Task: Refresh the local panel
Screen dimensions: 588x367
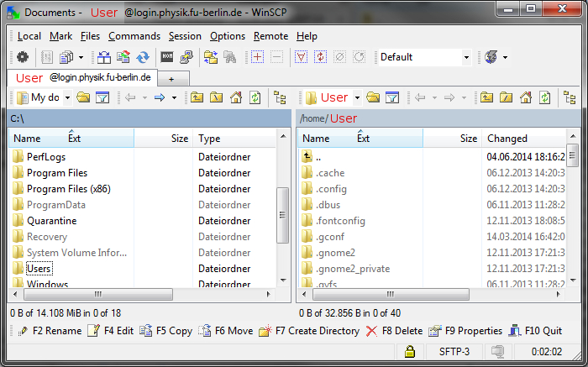Action: coord(255,98)
